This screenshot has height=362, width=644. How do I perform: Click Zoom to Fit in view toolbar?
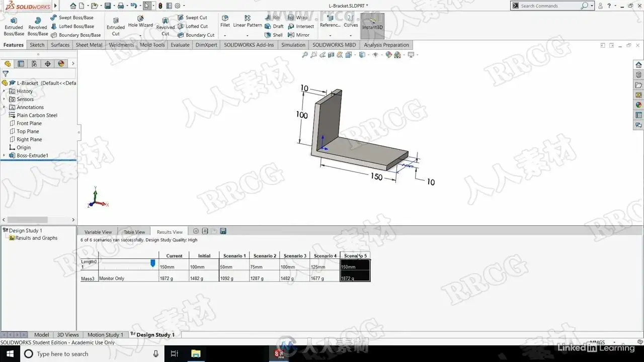pos(305,55)
